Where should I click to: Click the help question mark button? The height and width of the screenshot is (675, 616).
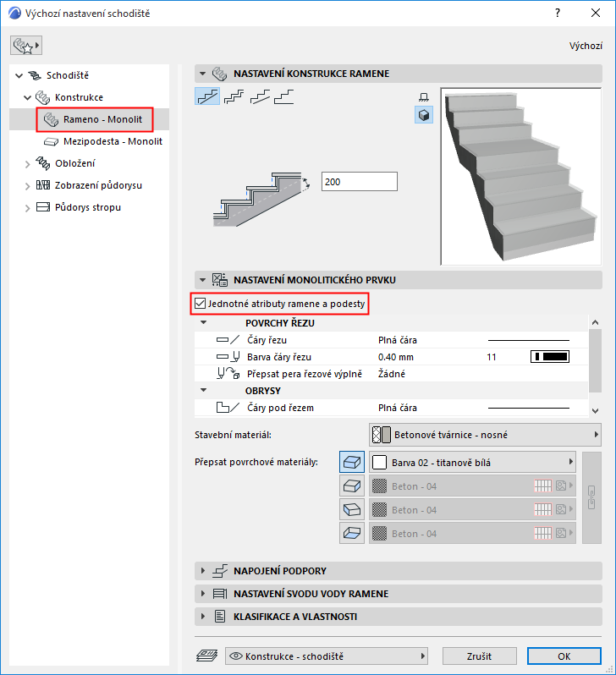coord(558,13)
